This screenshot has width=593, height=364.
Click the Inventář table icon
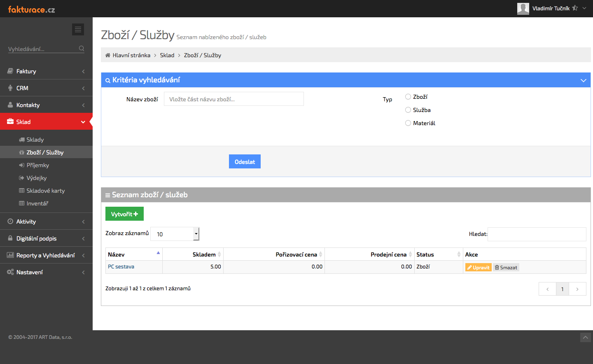[x=22, y=203]
